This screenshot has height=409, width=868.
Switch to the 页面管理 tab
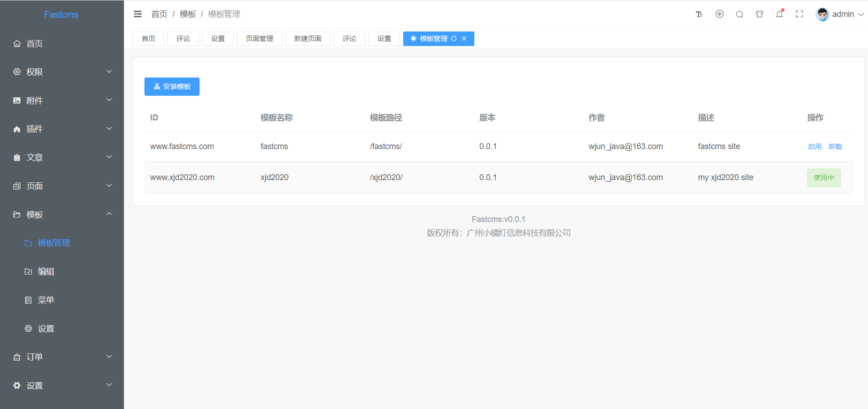[x=260, y=39]
